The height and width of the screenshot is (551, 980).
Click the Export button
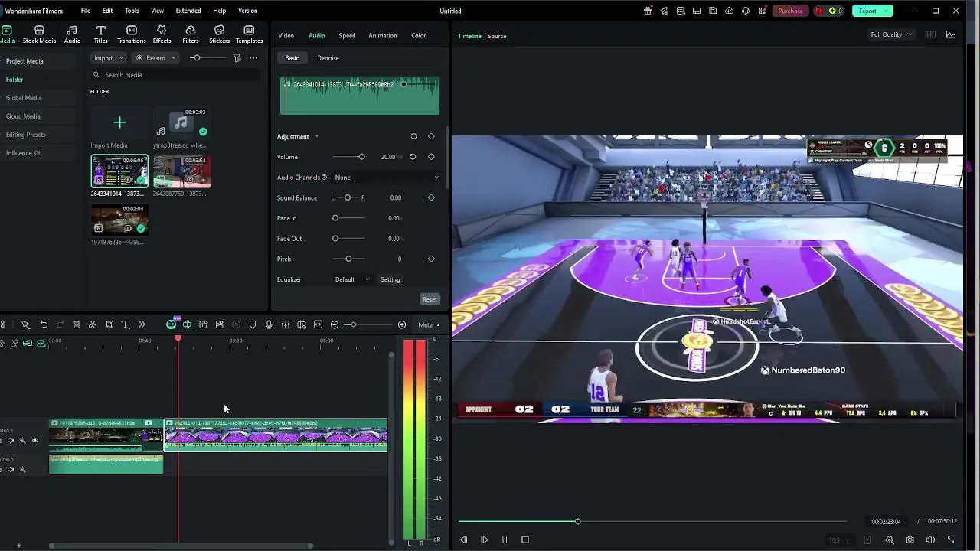(872, 11)
